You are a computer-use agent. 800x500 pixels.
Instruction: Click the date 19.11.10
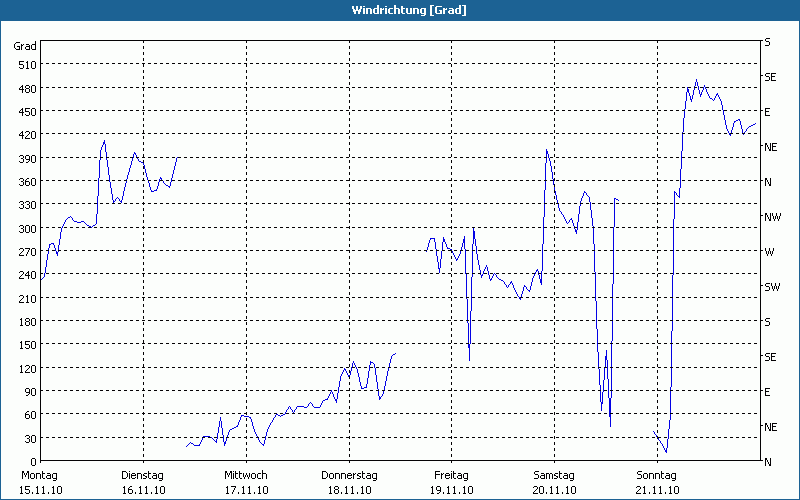point(452,491)
